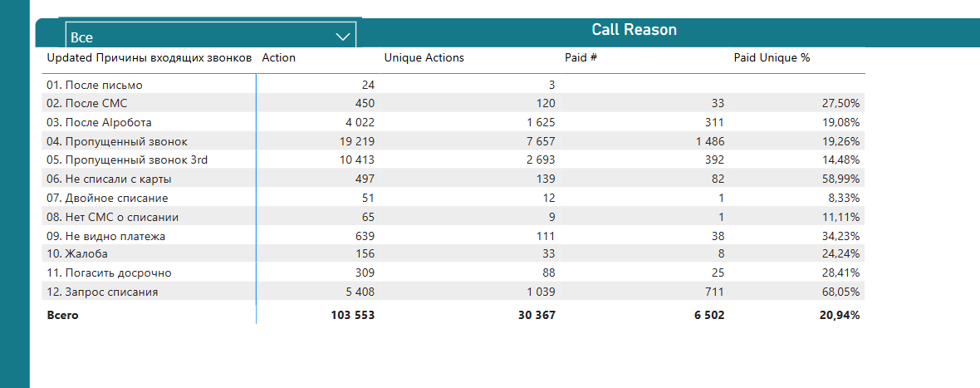
Task: Select row 04. Пропущенный звонок
Action: (453, 141)
